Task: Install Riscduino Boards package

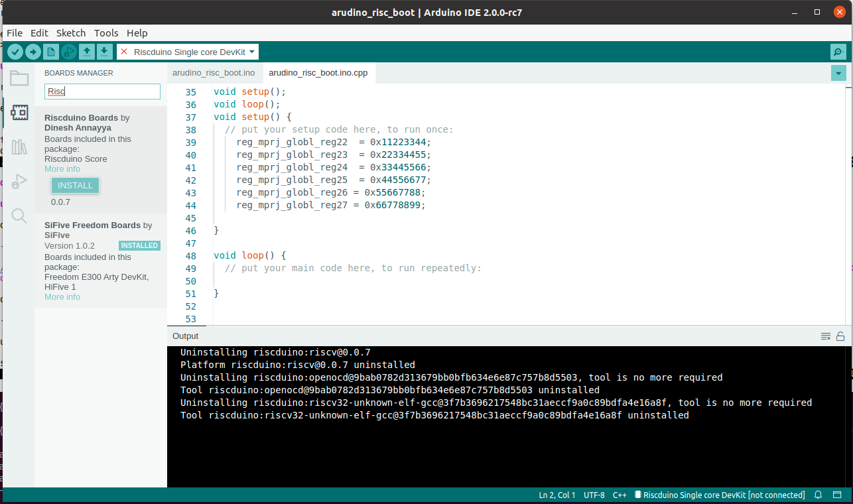Action: (75, 185)
